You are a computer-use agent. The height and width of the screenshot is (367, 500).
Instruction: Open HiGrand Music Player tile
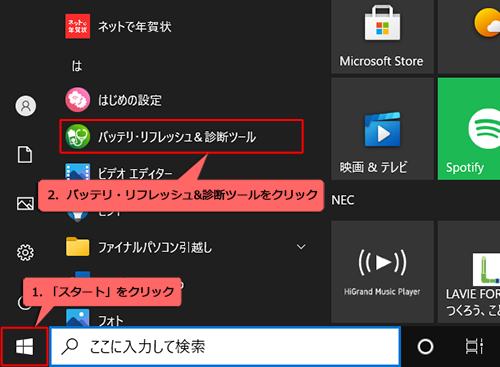tap(382, 272)
